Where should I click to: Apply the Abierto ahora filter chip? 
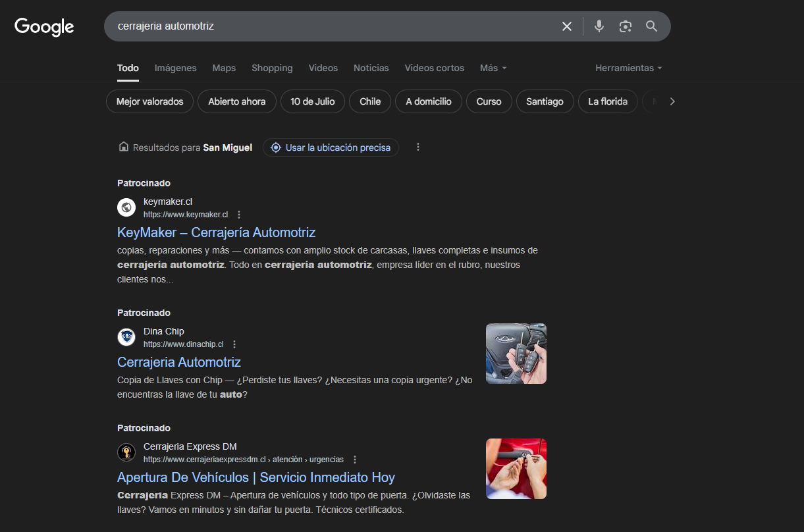point(237,101)
